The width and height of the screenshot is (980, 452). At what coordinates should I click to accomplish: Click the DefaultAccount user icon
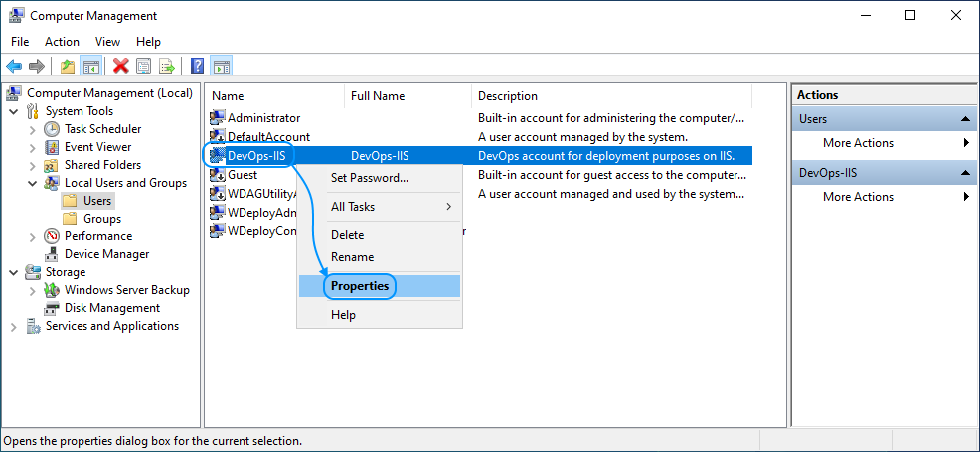[x=218, y=137]
